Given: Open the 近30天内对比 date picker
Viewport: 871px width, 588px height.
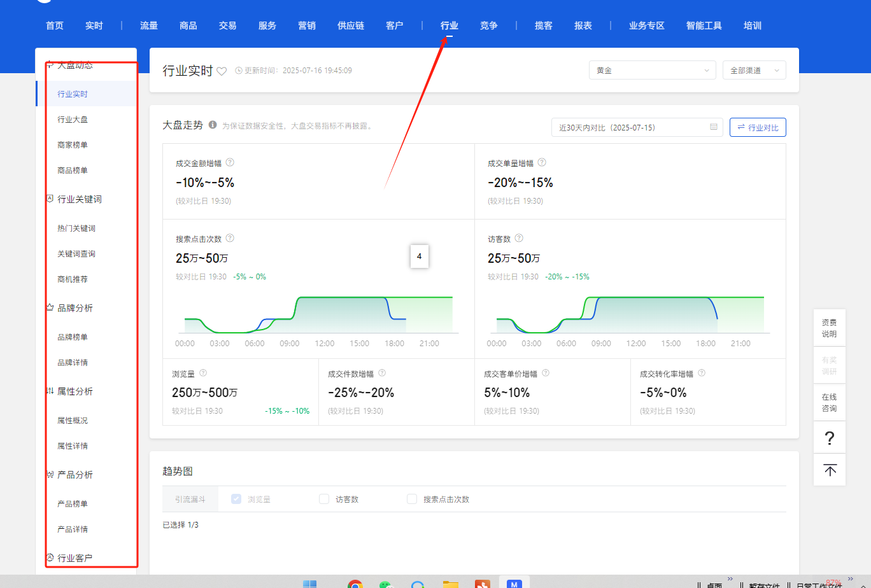Looking at the screenshot, I should point(635,127).
